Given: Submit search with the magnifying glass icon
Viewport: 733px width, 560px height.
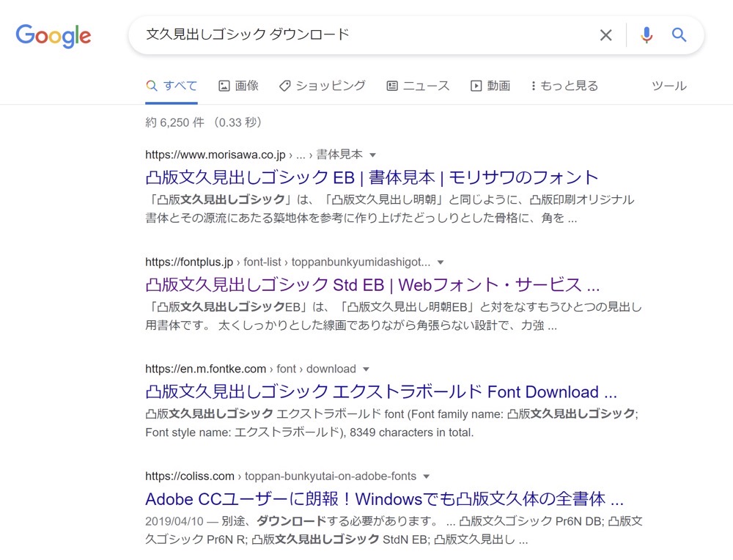Looking at the screenshot, I should (x=679, y=35).
